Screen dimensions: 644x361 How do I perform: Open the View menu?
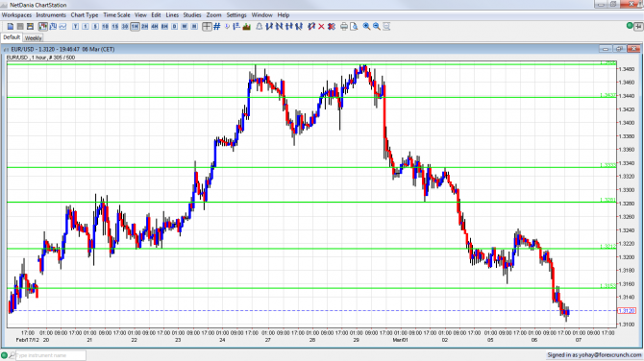tap(140, 15)
